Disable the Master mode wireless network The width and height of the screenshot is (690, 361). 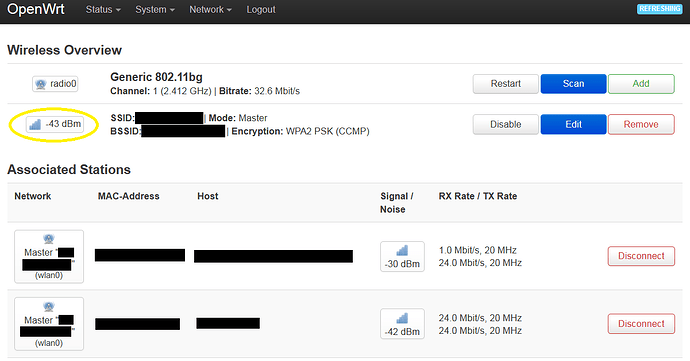(506, 125)
